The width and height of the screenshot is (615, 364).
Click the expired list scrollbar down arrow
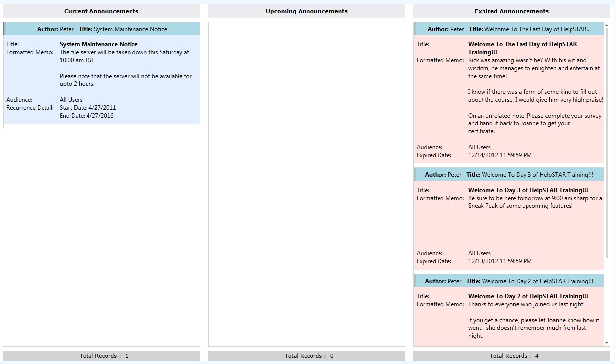click(x=607, y=343)
